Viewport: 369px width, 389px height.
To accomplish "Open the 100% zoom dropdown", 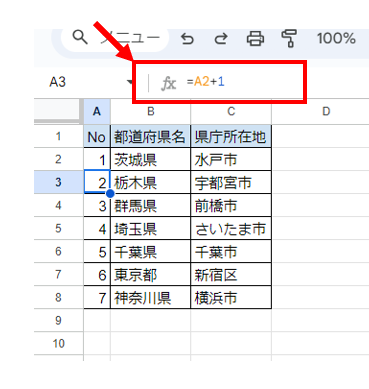I will coord(336,38).
